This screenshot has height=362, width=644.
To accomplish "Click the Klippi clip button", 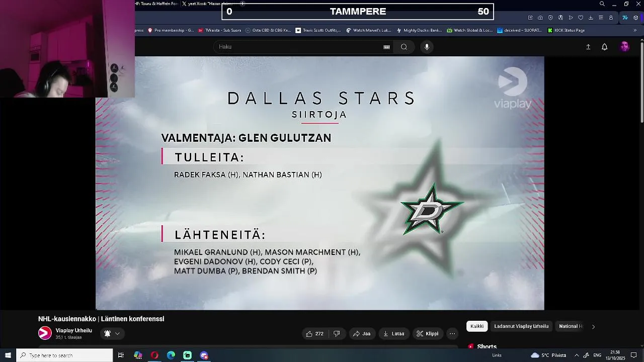I will click(428, 333).
